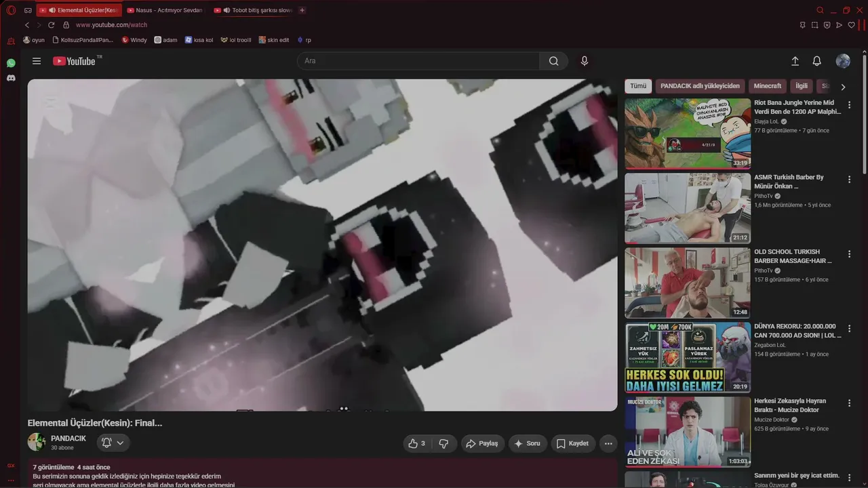Go back to the previous page
Viewport: 868px width, 488px height.
[27, 25]
